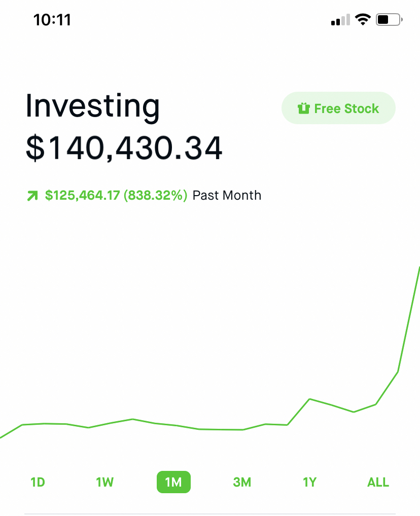Select the 1D time range
Image resolution: width=420 pixels, height=516 pixels.
(x=38, y=482)
